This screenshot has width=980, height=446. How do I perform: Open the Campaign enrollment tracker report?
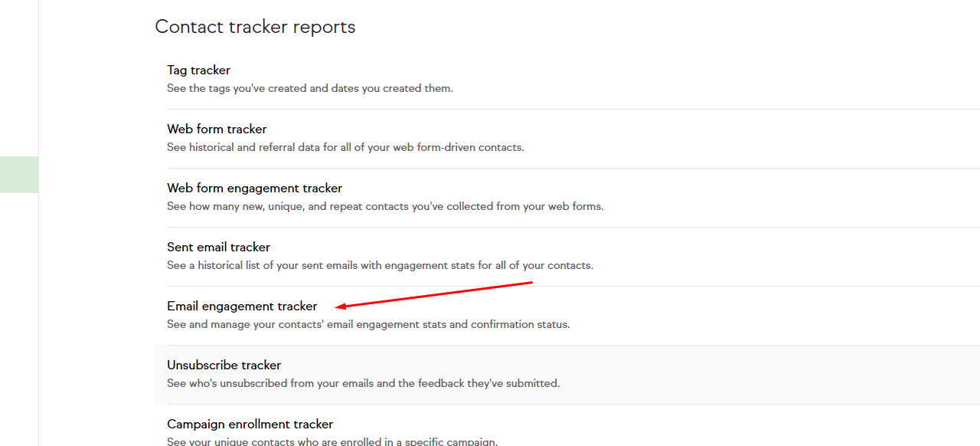click(x=250, y=425)
